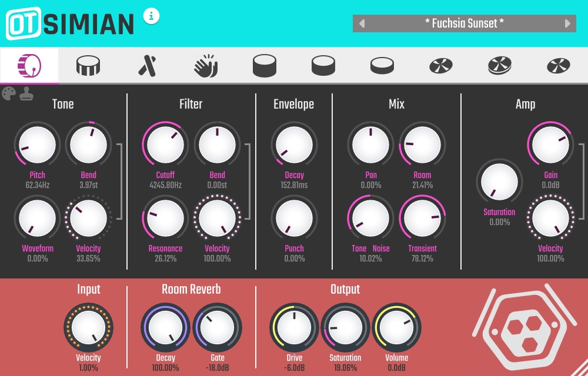Open the crossed sticks instrument tab
588x376 pixels.
[x=147, y=66]
